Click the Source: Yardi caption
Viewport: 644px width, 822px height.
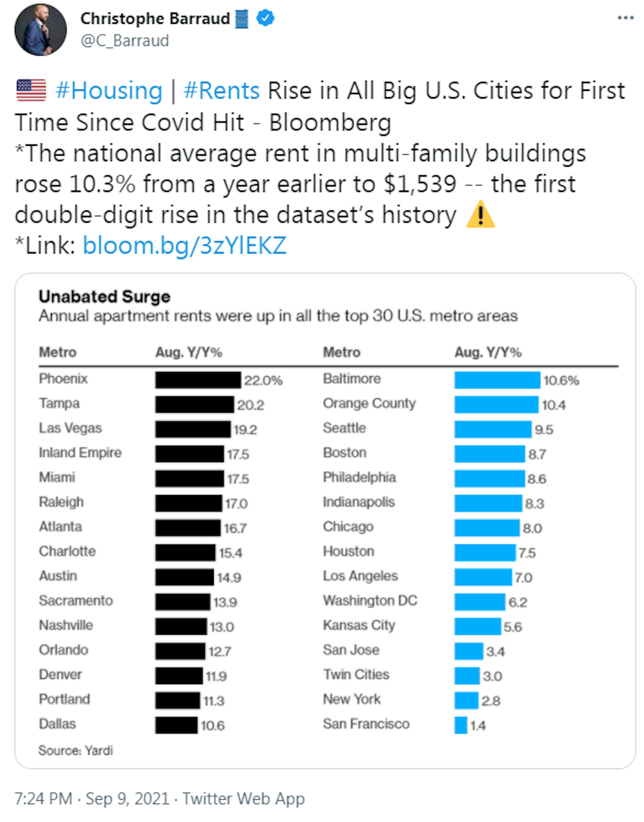tap(75, 750)
